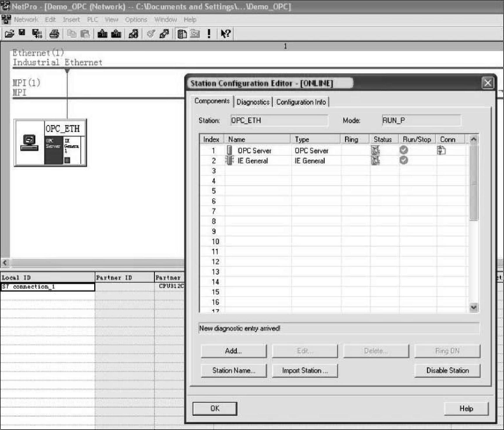Click the Upload from PLC icon

[116, 34]
